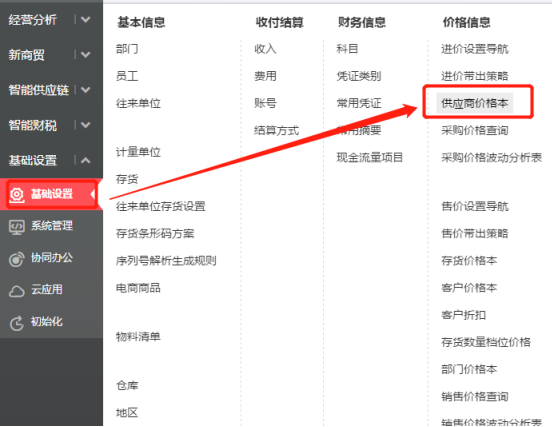Screen dimensions: 552x427
Task: Click the 初始化 refresh icon
Action: pos(17,323)
